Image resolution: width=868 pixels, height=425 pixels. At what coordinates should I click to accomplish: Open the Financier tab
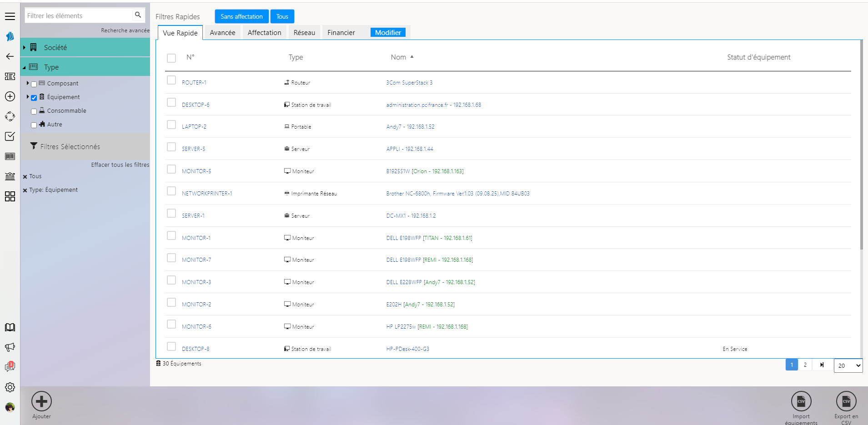[341, 32]
